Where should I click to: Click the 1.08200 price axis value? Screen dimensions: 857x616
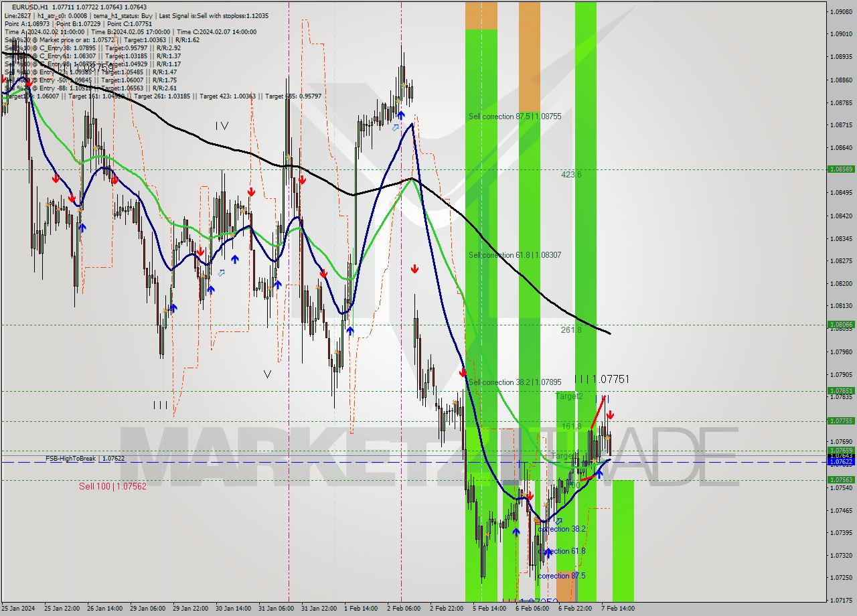pos(841,284)
